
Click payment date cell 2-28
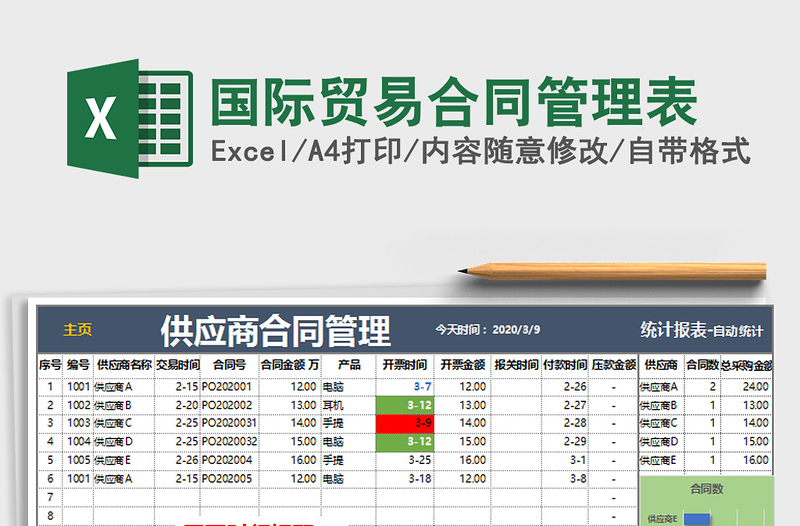coord(565,424)
